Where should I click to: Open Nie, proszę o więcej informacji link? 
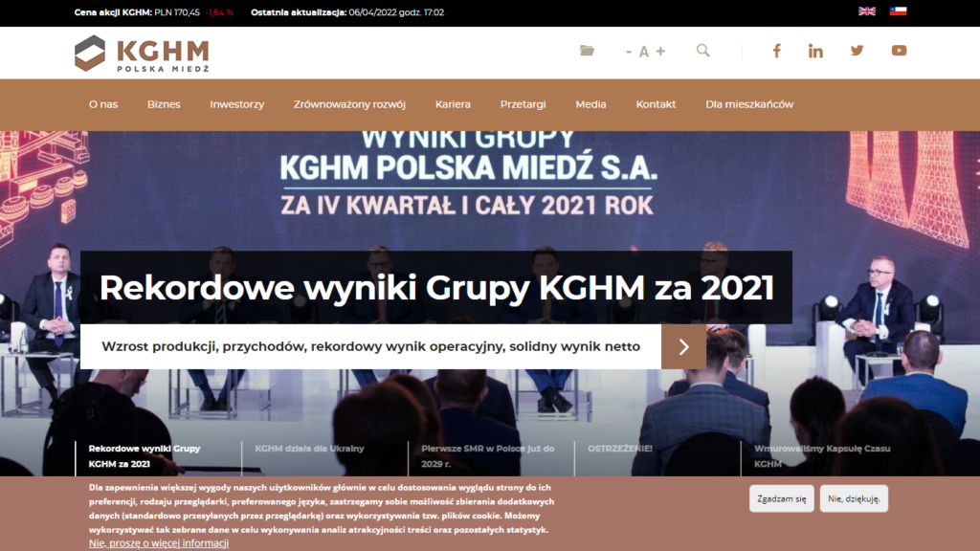pyautogui.click(x=159, y=543)
